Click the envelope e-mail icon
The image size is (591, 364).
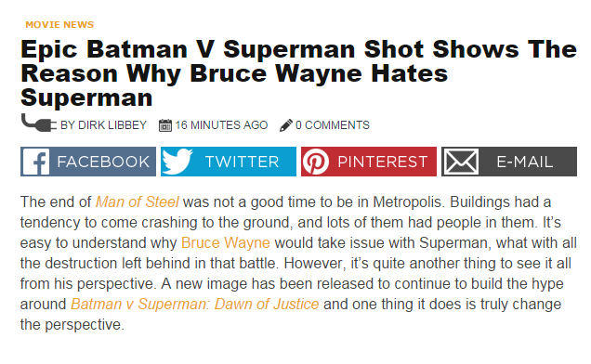tap(461, 162)
